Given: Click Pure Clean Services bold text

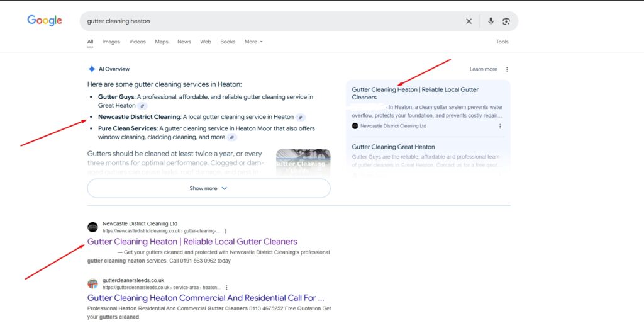Looking at the screenshot, I should 127,128.
